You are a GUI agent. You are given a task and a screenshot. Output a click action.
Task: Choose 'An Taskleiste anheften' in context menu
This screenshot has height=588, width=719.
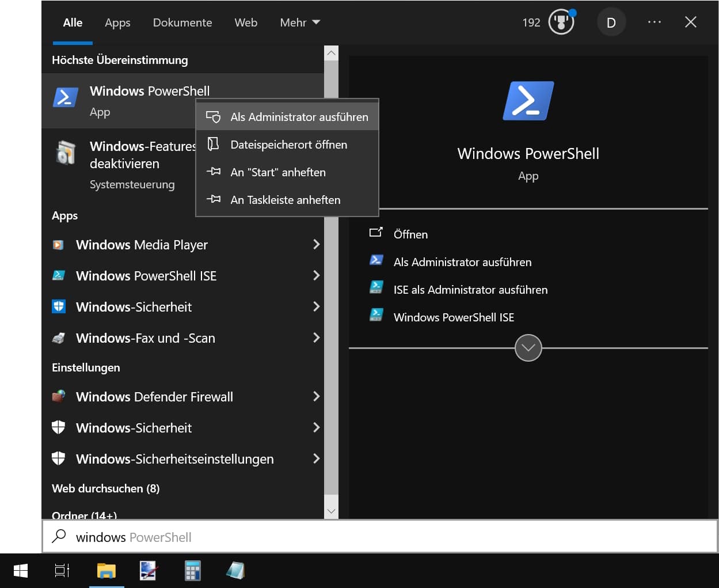[x=287, y=200]
